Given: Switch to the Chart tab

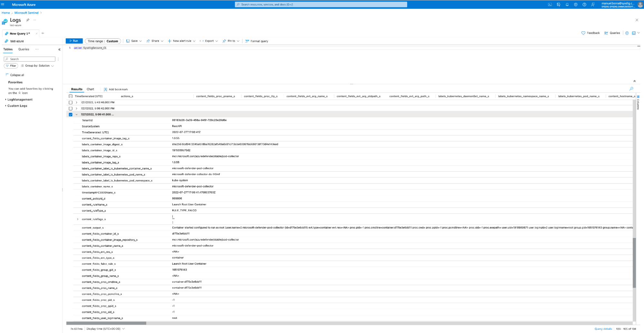Looking at the screenshot, I should point(90,89).
